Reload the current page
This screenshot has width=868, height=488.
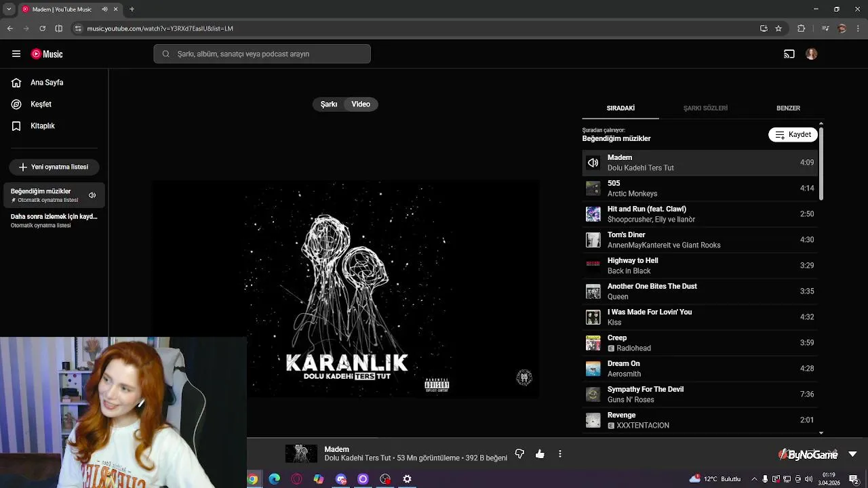[x=42, y=28]
